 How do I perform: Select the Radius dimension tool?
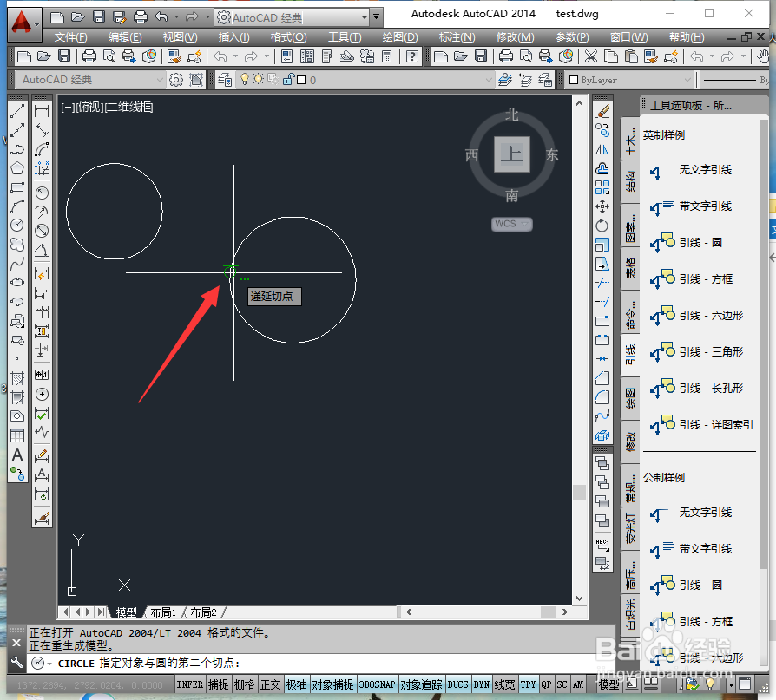click(x=42, y=193)
